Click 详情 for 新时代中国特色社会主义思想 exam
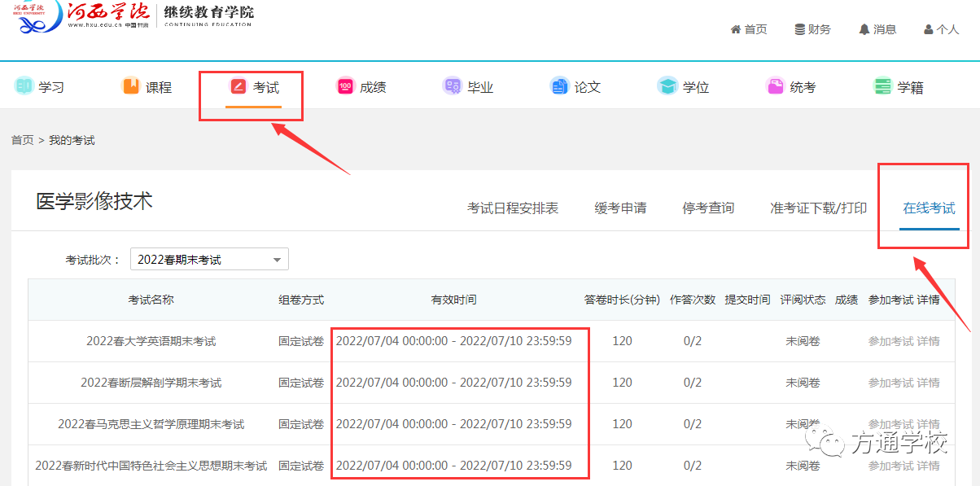This screenshot has height=486, width=980. [x=929, y=466]
